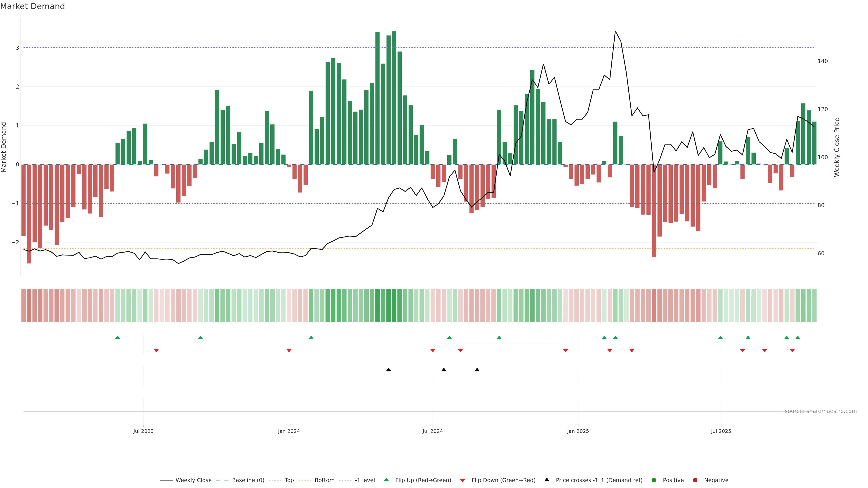Click first red Flip Down marker
868x488 pixels.
point(156,351)
